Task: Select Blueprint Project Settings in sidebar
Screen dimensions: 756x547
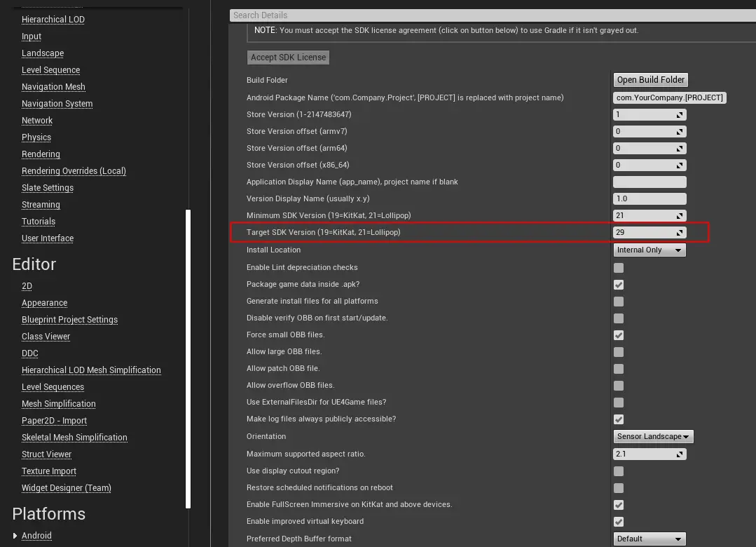Action: click(x=69, y=320)
